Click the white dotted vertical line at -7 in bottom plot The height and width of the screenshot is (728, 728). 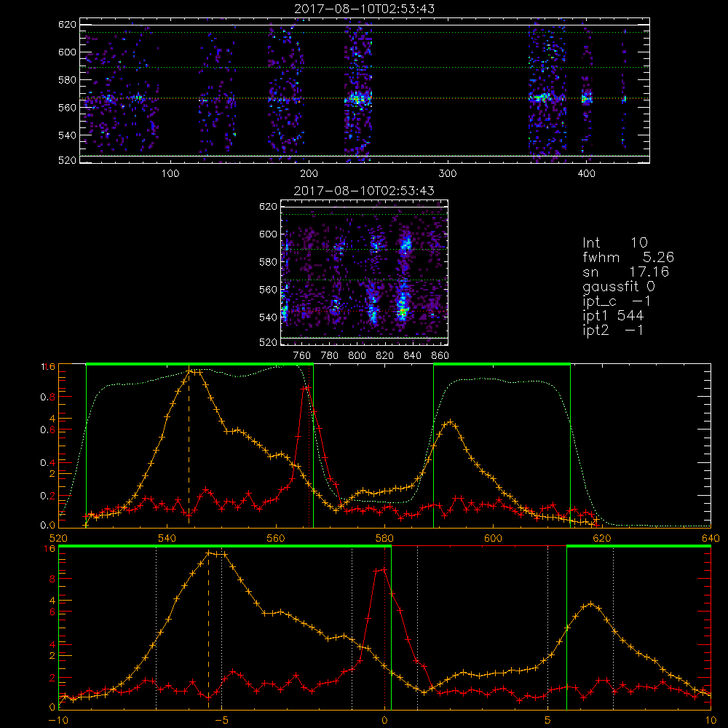coord(156,629)
